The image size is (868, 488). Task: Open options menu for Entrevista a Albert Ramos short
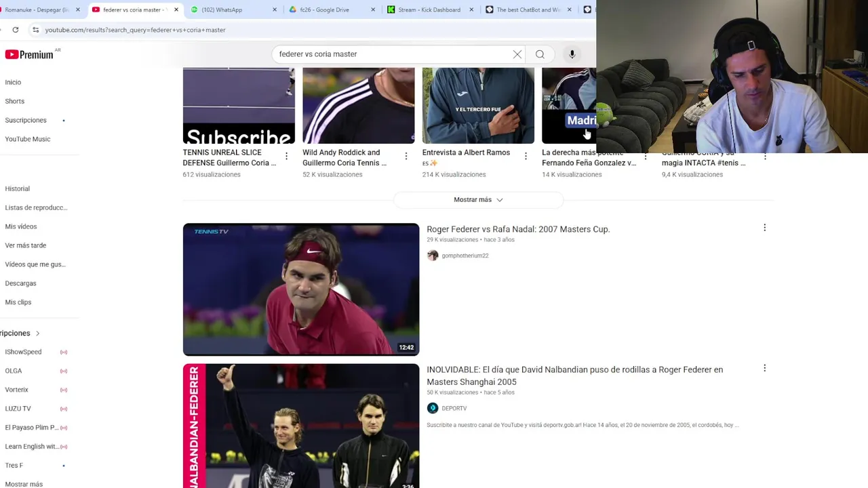526,157
